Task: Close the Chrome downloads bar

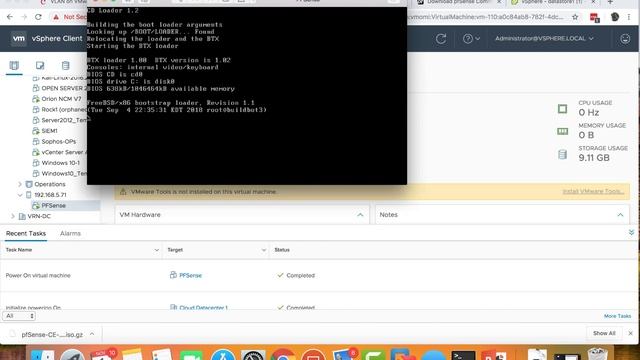Action: tap(631, 333)
